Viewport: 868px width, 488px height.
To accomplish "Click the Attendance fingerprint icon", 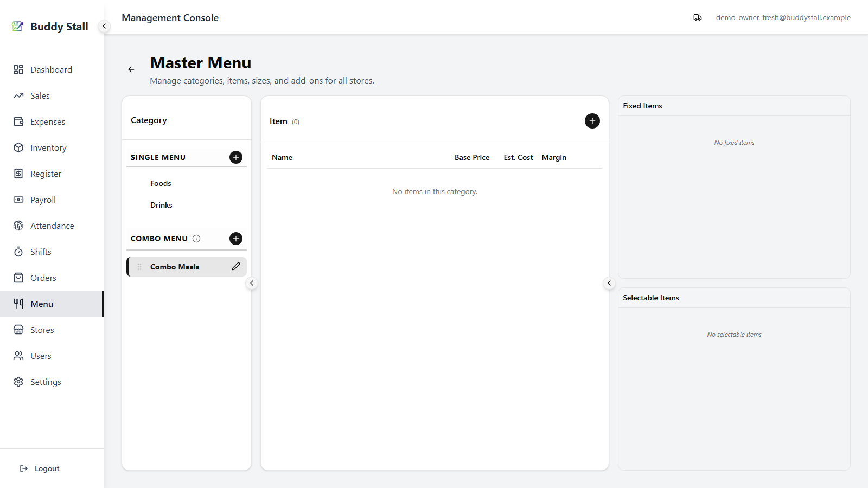I will coord(18,226).
